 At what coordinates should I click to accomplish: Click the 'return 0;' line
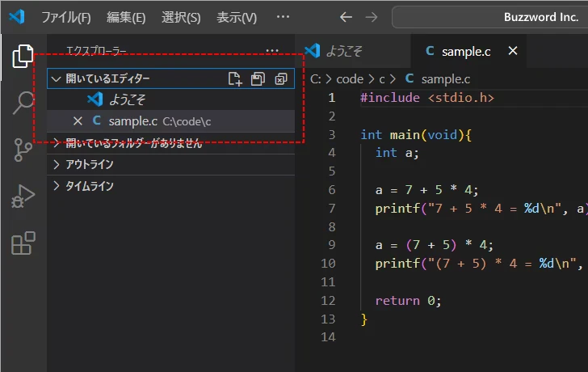coord(408,301)
